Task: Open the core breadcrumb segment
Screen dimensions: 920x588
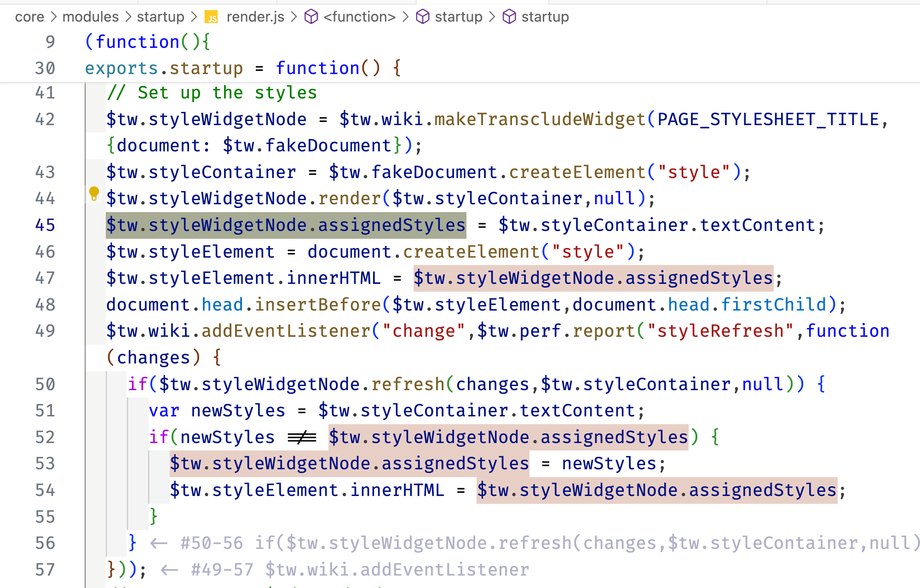Action: [x=29, y=17]
